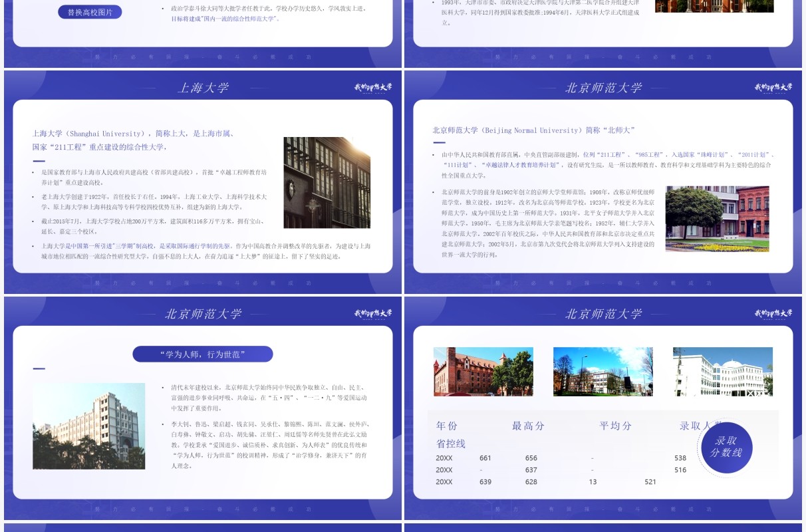Viewport: 806px width, 532px height.
Task: Click the tall white campus building photo
Action: [89, 426]
